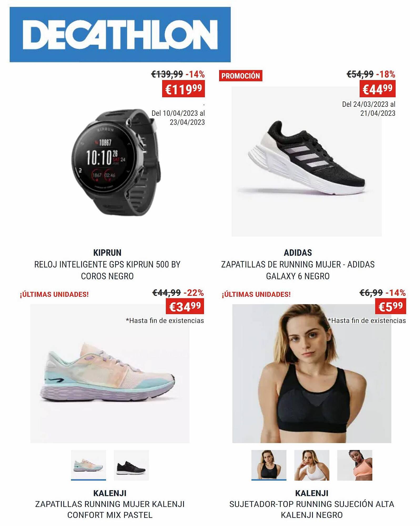The width and height of the screenshot is (420, 526).
Task: Select the black shoe color thumbnail
Action: coord(131,465)
